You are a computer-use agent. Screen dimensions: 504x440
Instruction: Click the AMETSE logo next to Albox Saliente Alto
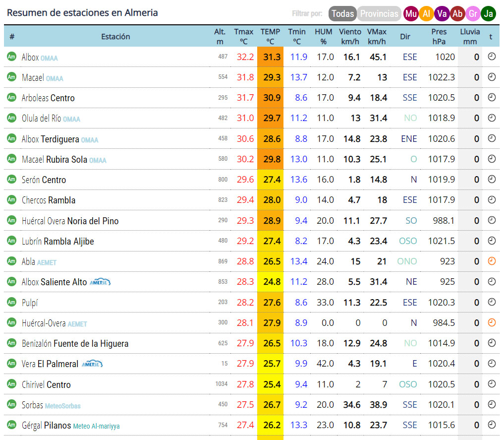100,282
